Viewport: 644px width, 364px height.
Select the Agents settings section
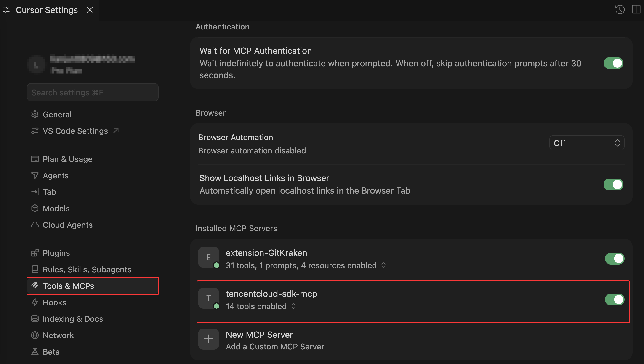(93, 175)
